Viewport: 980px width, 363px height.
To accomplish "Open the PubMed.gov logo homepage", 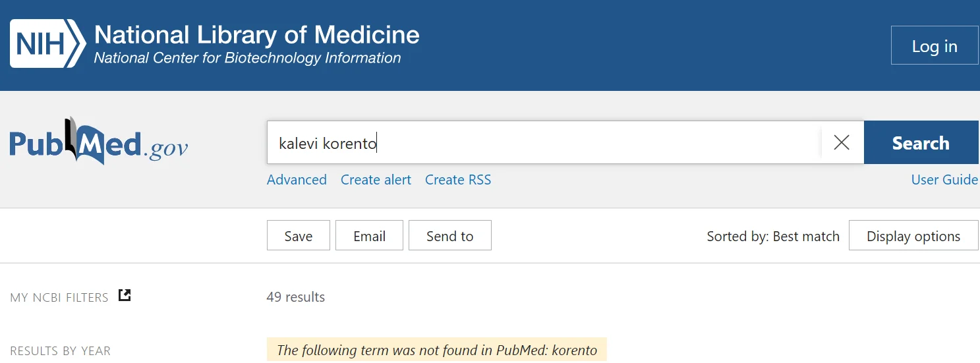I will point(99,142).
